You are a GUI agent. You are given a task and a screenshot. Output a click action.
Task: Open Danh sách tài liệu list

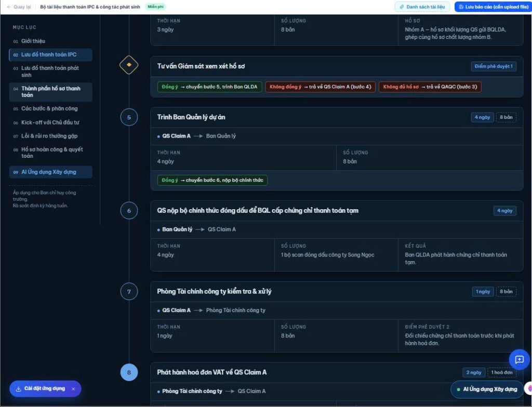pos(422,7)
